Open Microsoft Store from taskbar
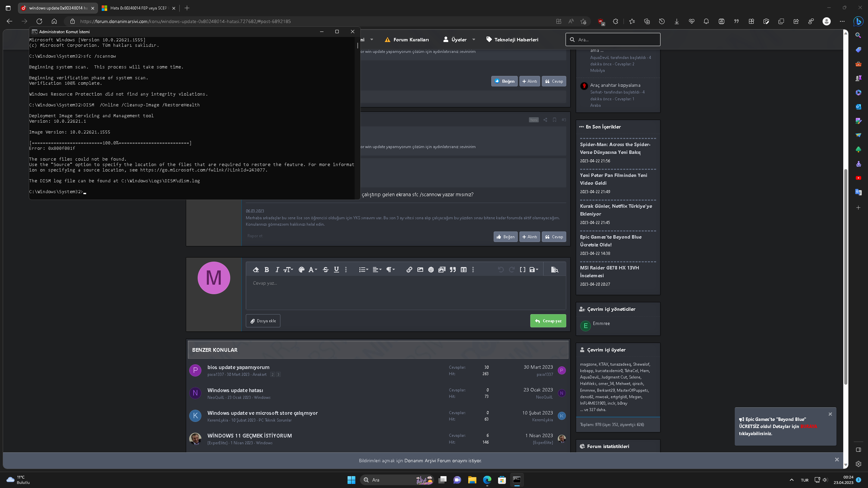Screen dimensions: 868x488 coord(502,480)
